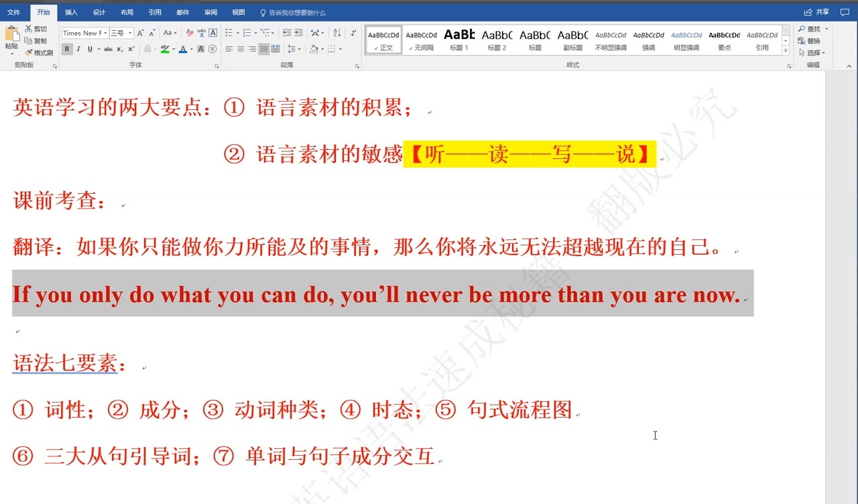Select the Format Painter (格式刷) tool

pyautogui.click(x=39, y=53)
